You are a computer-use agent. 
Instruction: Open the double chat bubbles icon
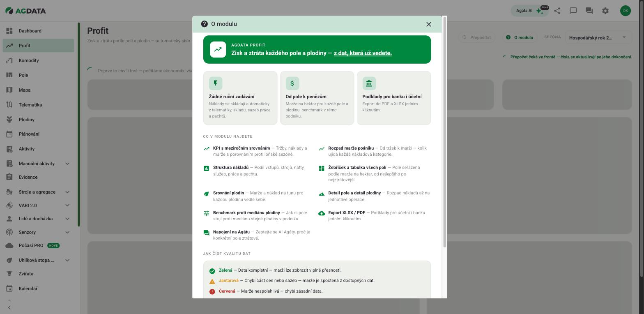coord(589,11)
